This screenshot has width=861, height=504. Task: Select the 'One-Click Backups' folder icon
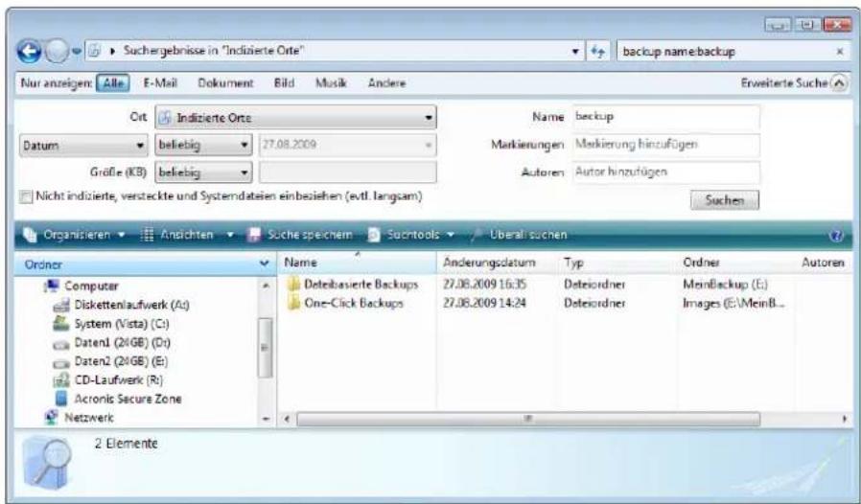(294, 303)
